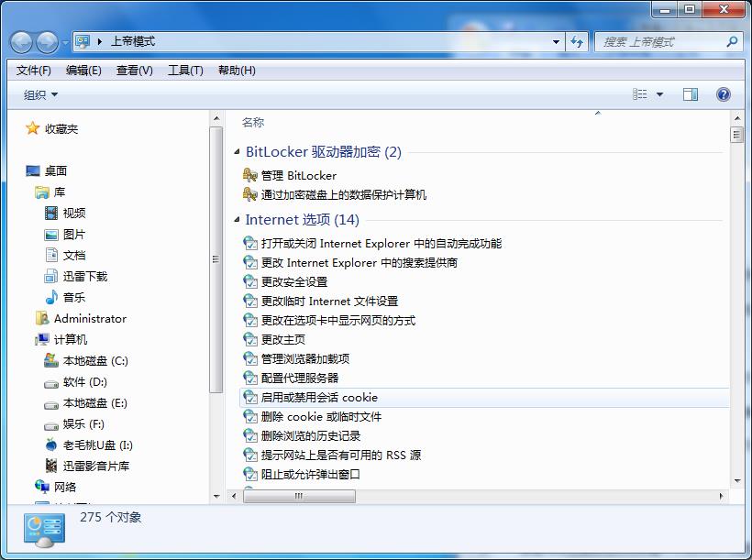Open the address bar history dropdown arrow
Image resolution: width=752 pixels, height=560 pixels.
pyautogui.click(x=556, y=42)
